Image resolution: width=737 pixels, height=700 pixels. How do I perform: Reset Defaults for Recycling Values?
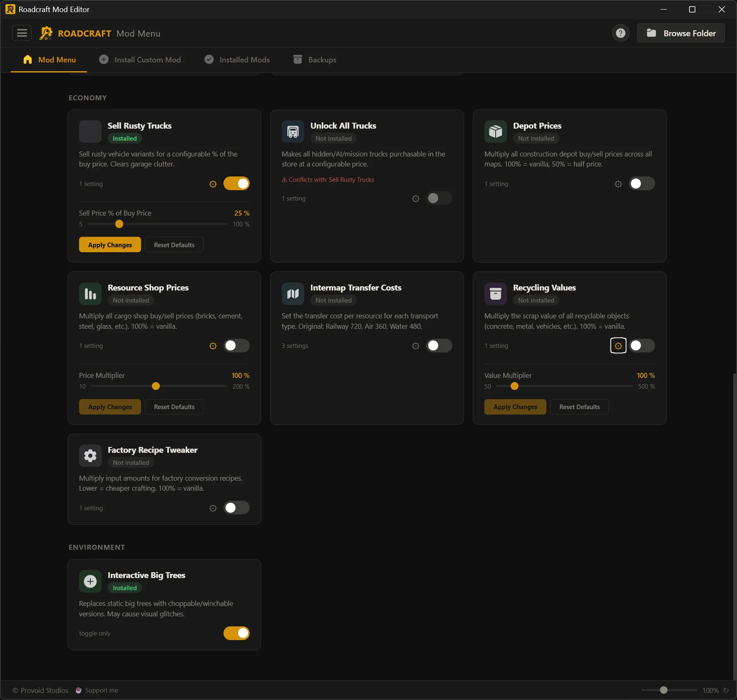coord(579,407)
